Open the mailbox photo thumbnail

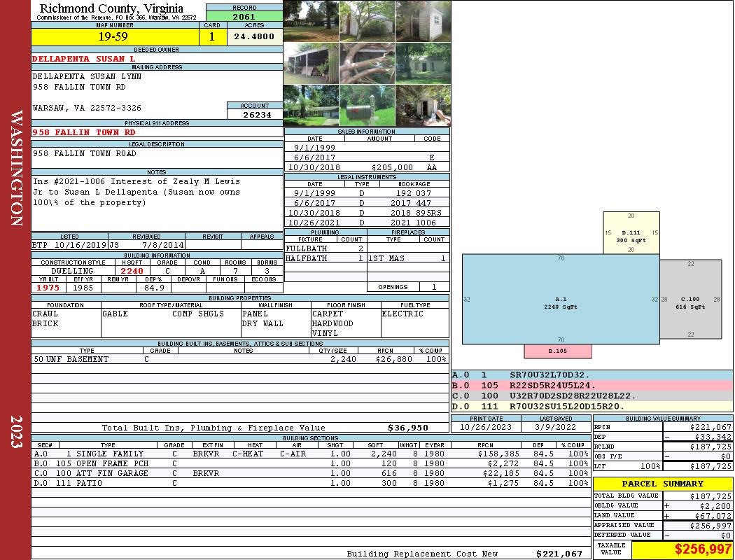click(x=367, y=105)
